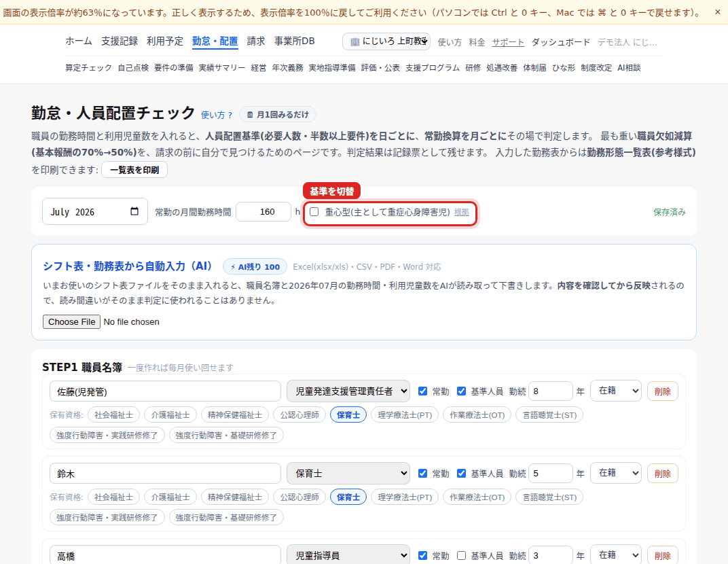Click the 根拠 link next to 重心型
This screenshot has width=728, height=564.
point(462,212)
